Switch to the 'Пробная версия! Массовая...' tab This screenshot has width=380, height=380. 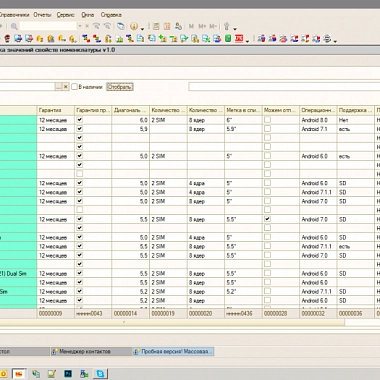click(x=173, y=351)
